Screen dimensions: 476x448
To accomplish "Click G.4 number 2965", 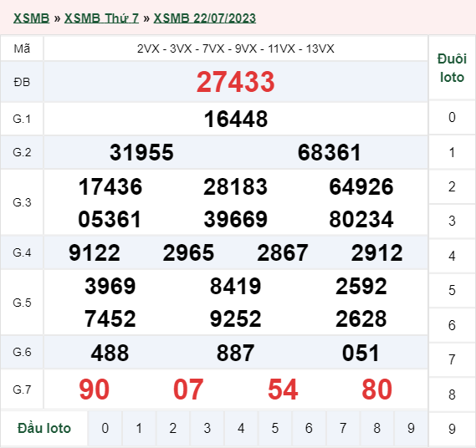I will tap(188, 252).
